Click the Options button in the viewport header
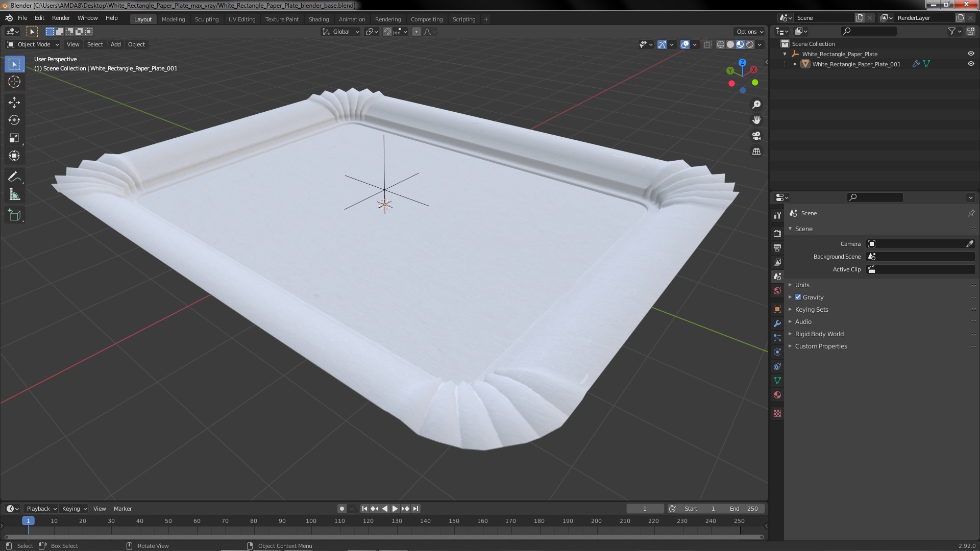Viewport: 980px width, 551px height. pyautogui.click(x=749, y=32)
